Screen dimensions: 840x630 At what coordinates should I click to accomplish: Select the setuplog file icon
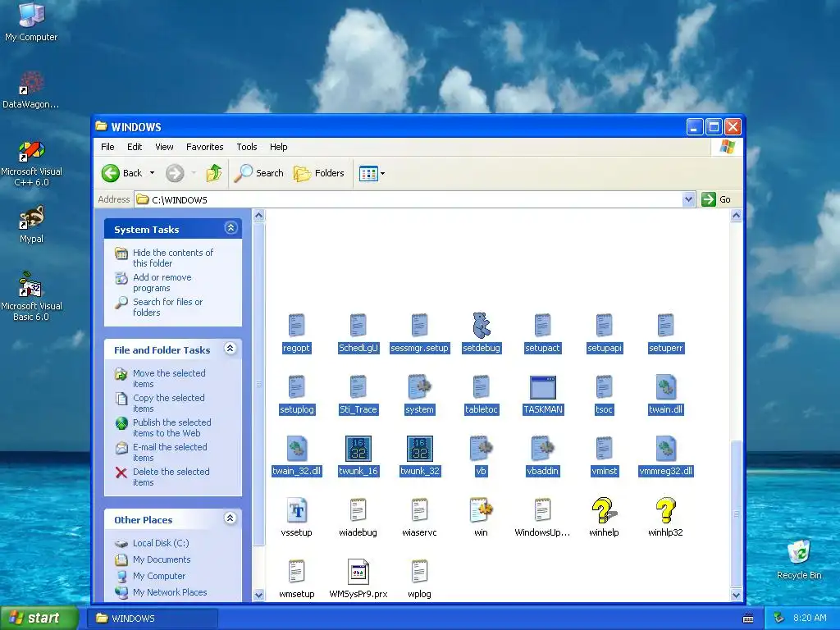point(296,387)
